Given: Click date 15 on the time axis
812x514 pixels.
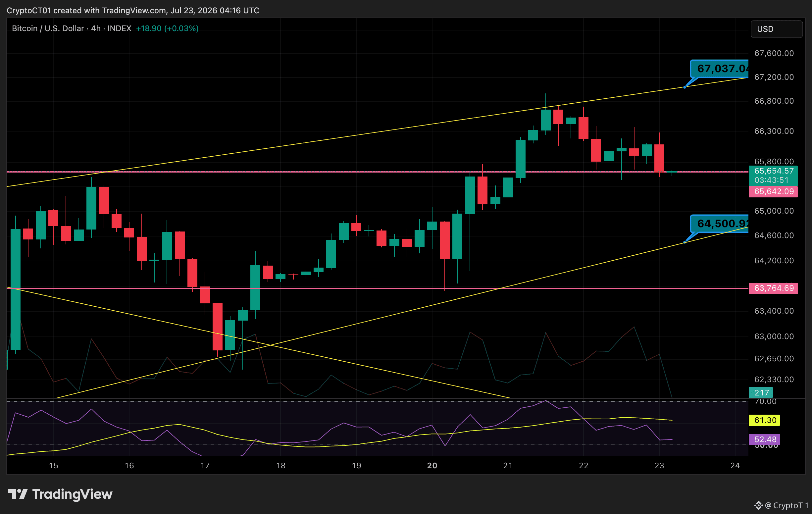Looking at the screenshot, I should pyautogui.click(x=54, y=466).
